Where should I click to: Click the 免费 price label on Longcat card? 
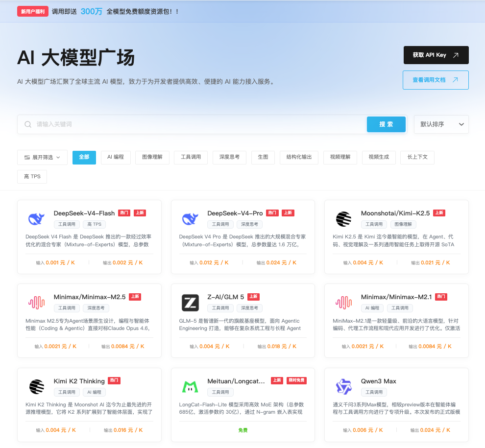tap(243, 430)
